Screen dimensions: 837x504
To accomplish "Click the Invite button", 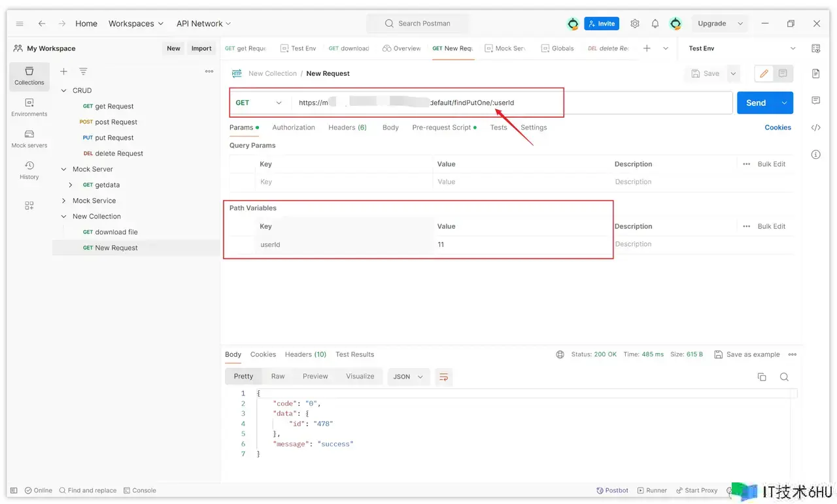I will [602, 24].
